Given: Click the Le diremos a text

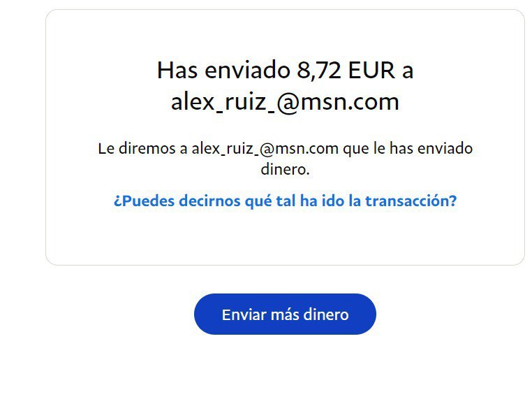Looking at the screenshot, I should [x=142, y=149].
